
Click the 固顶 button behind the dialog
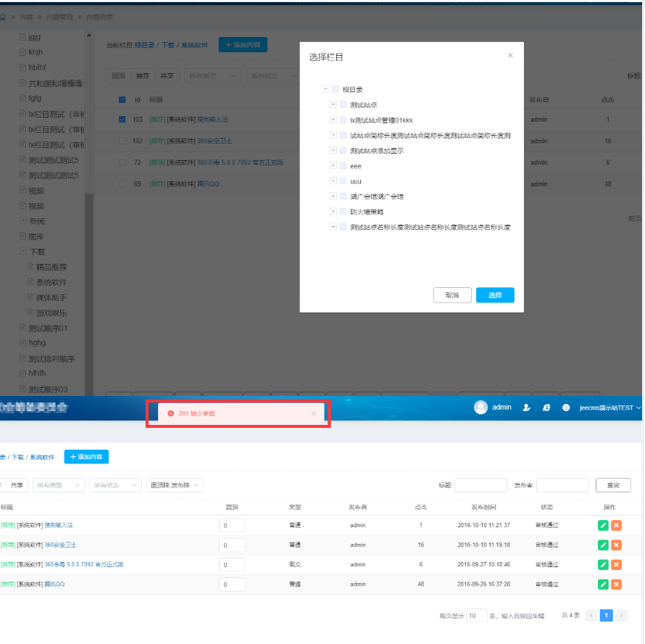(118, 75)
